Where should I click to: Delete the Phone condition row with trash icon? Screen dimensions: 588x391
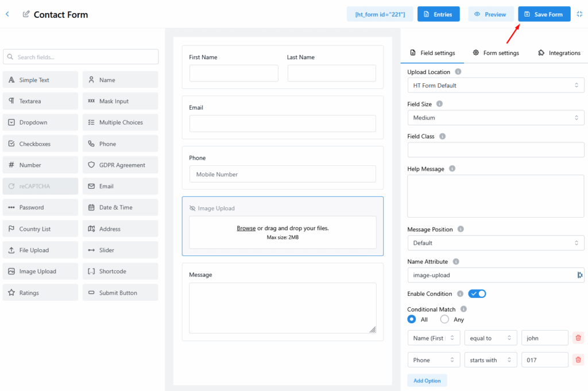[x=578, y=360]
